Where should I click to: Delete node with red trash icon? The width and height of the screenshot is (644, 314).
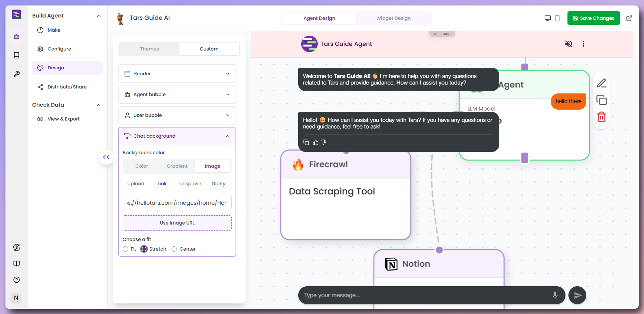[601, 117]
